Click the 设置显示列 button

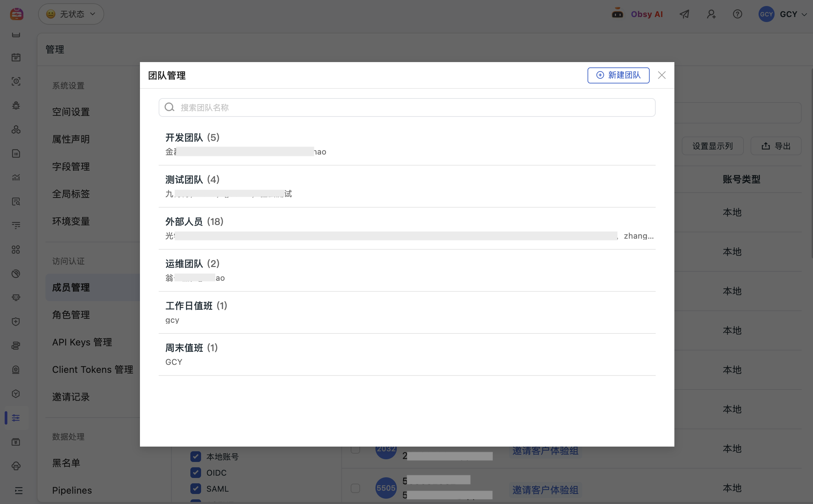tap(712, 146)
